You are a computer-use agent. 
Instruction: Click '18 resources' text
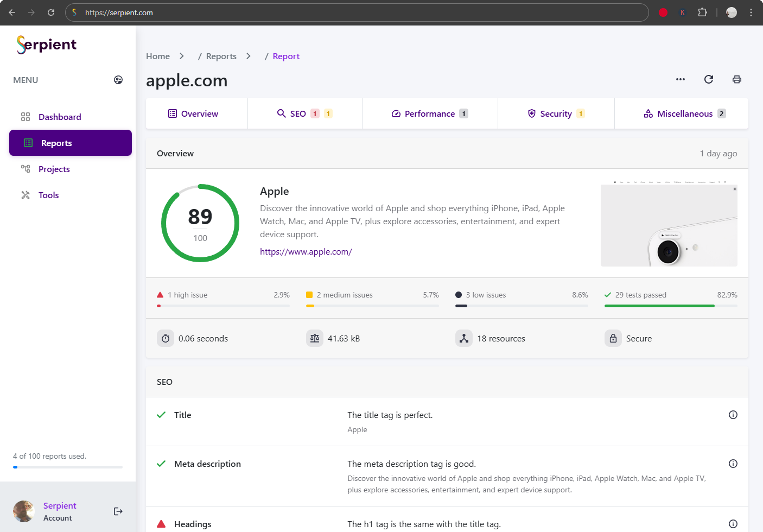coord(501,338)
